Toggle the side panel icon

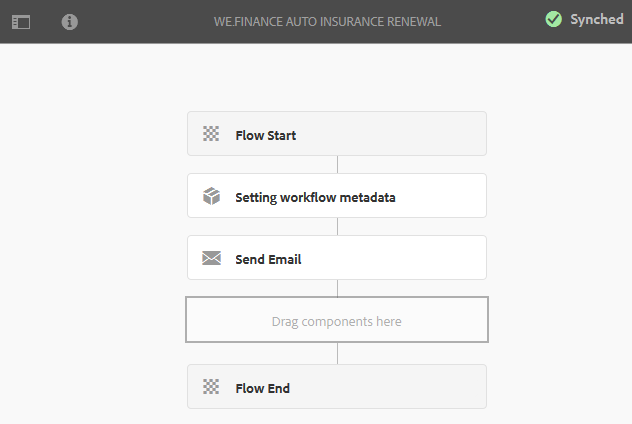(21, 21)
